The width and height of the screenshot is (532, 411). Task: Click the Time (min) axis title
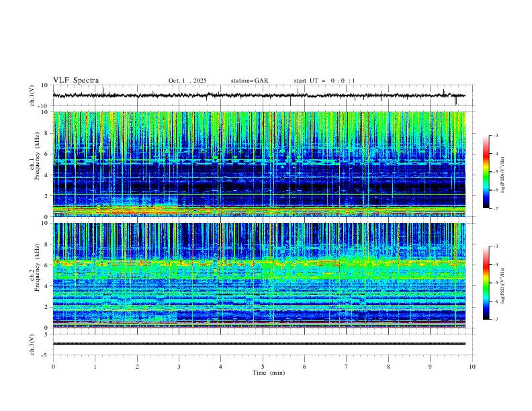[269, 373]
